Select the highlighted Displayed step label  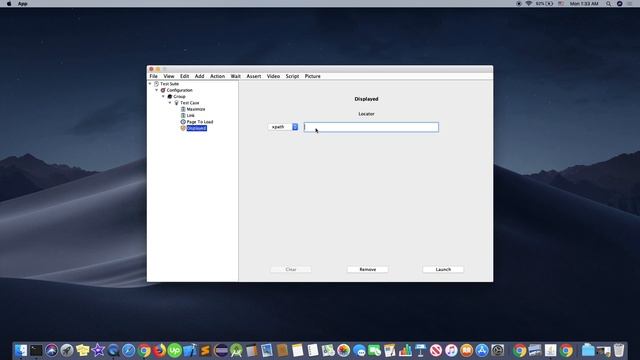click(x=197, y=128)
